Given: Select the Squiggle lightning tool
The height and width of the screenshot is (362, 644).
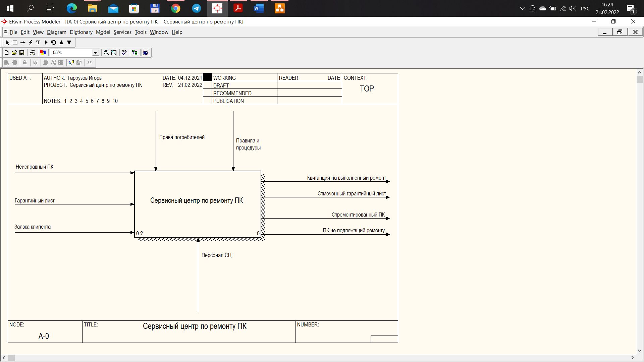Looking at the screenshot, I should click(x=31, y=43).
